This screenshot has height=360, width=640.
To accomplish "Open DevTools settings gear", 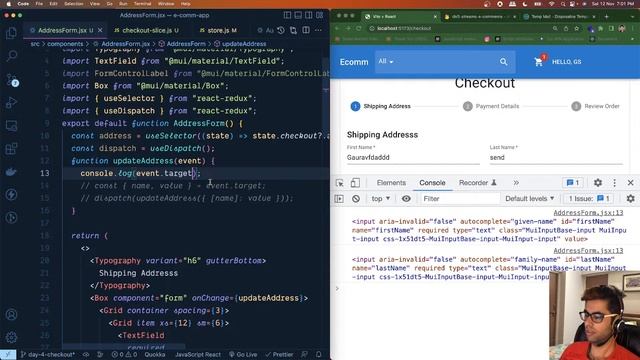I will point(598,183).
